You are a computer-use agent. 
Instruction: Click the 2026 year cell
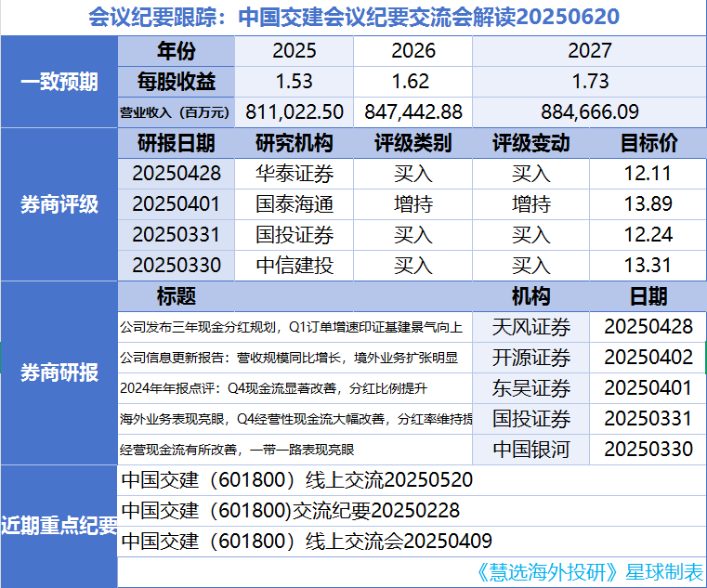tap(412, 51)
